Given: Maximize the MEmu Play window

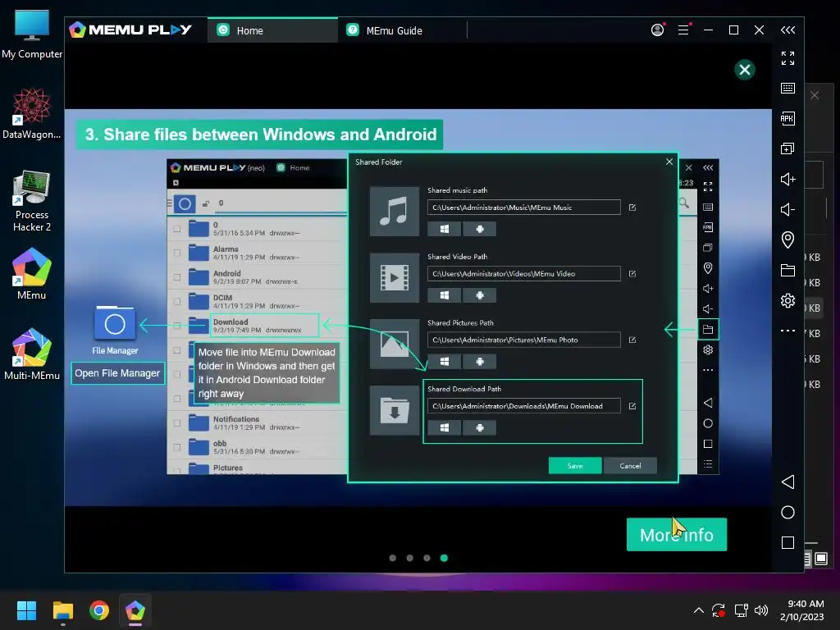Looking at the screenshot, I should (x=733, y=30).
